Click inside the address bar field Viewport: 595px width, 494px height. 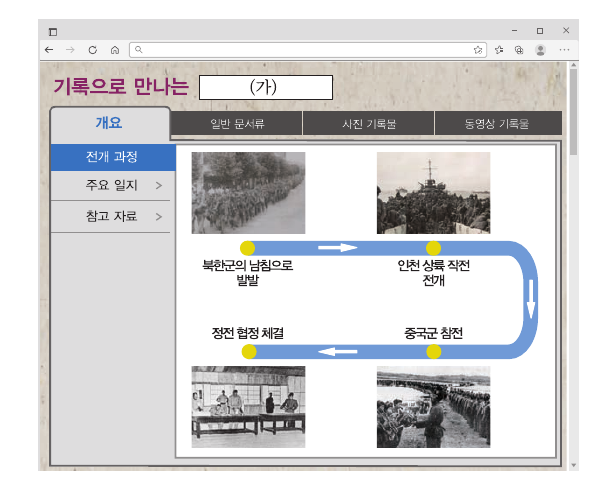[x=308, y=50]
